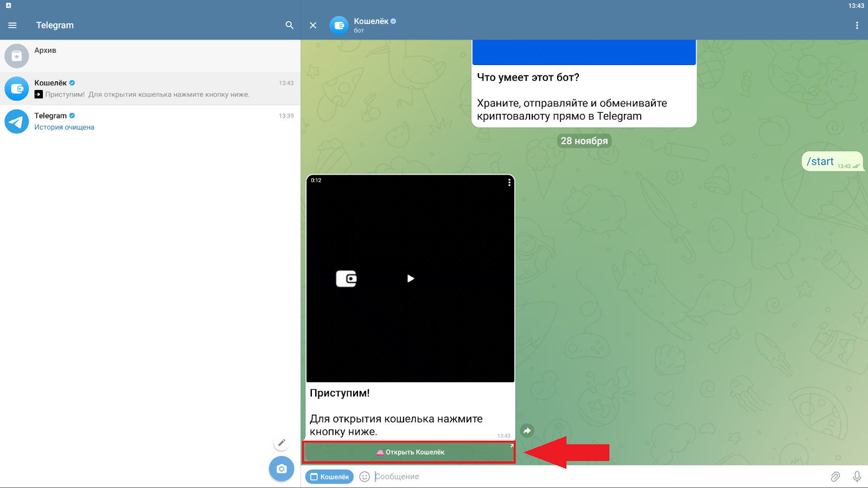The width and height of the screenshot is (868, 488).
Task: Click the /start command message
Action: coord(832,162)
